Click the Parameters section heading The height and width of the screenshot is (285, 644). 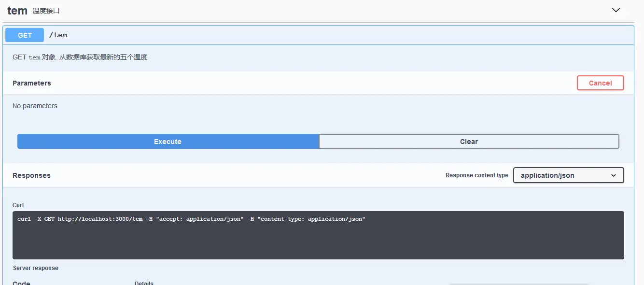tap(32, 83)
